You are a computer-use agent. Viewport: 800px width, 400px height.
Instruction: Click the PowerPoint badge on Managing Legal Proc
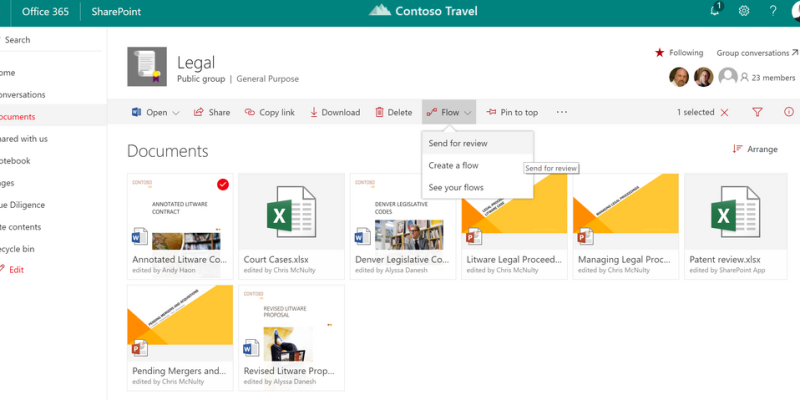pyautogui.click(x=585, y=237)
